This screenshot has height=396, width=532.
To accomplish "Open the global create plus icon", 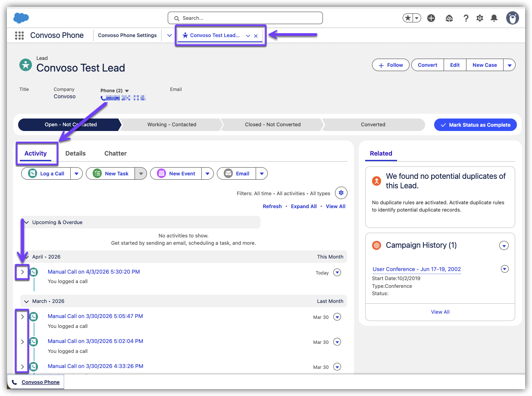I will pos(431,18).
